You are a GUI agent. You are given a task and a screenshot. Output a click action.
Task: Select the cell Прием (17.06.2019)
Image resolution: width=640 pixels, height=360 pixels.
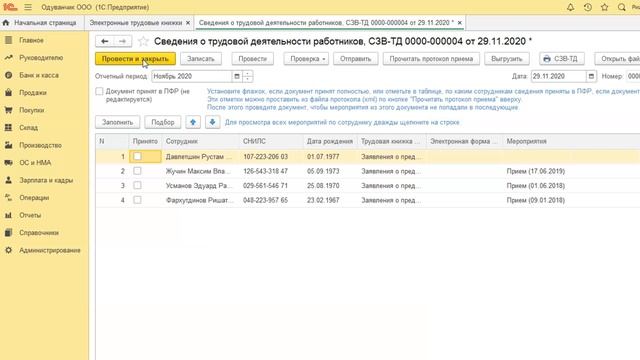pyautogui.click(x=536, y=171)
